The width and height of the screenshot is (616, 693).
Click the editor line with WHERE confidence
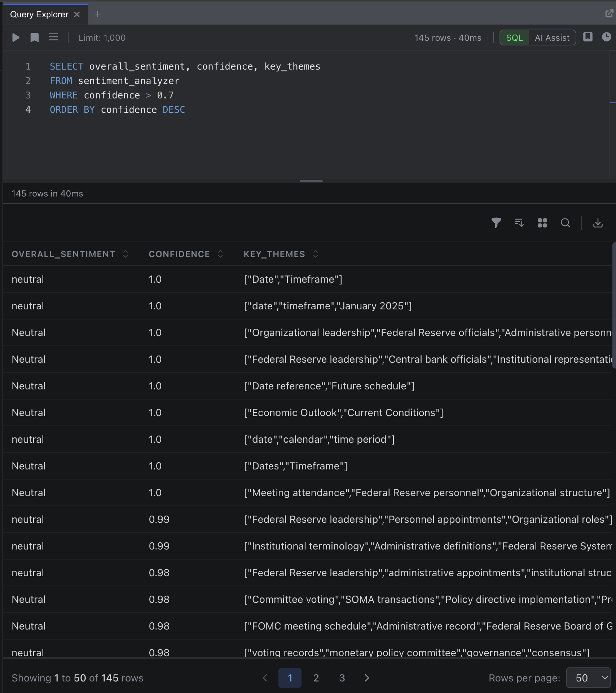tap(112, 95)
